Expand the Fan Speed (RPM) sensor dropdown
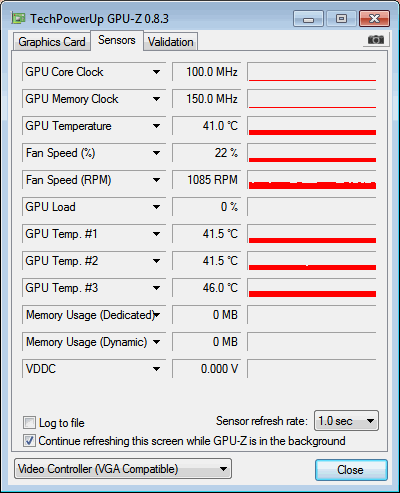The width and height of the screenshot is (400, 493). pos(156,180)
